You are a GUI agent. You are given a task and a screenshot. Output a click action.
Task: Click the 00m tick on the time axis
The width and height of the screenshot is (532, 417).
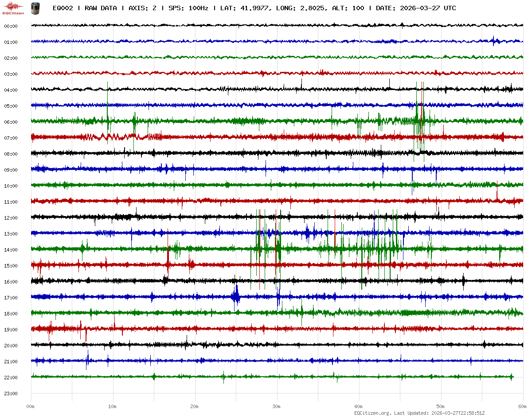31,406
